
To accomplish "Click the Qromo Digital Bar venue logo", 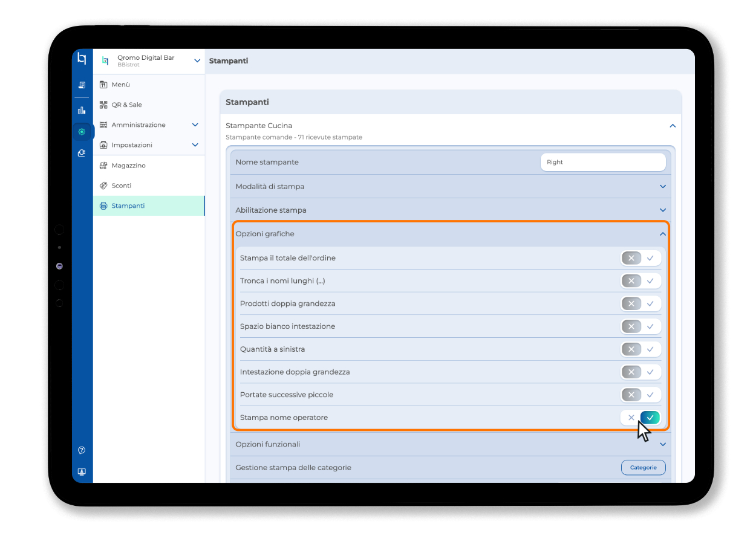I will pyautogui.click(x=105, y=61).
